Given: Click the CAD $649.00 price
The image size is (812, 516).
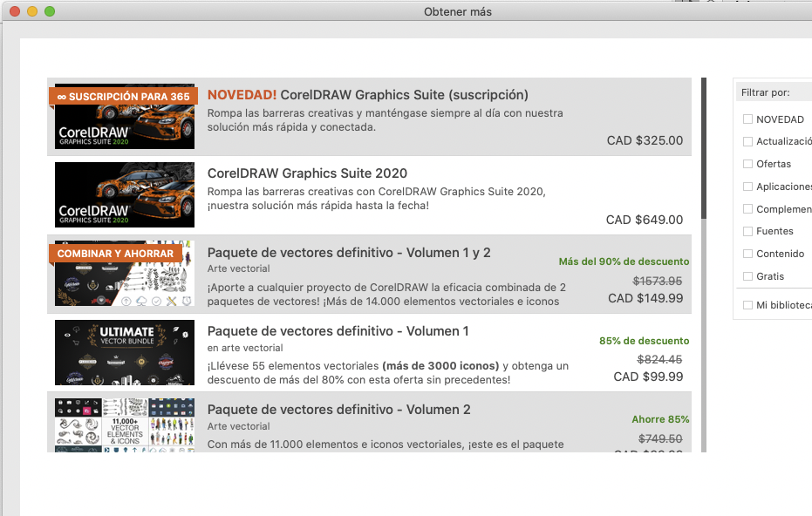Looking at the screenshot, I should click(x=645, y=220).
